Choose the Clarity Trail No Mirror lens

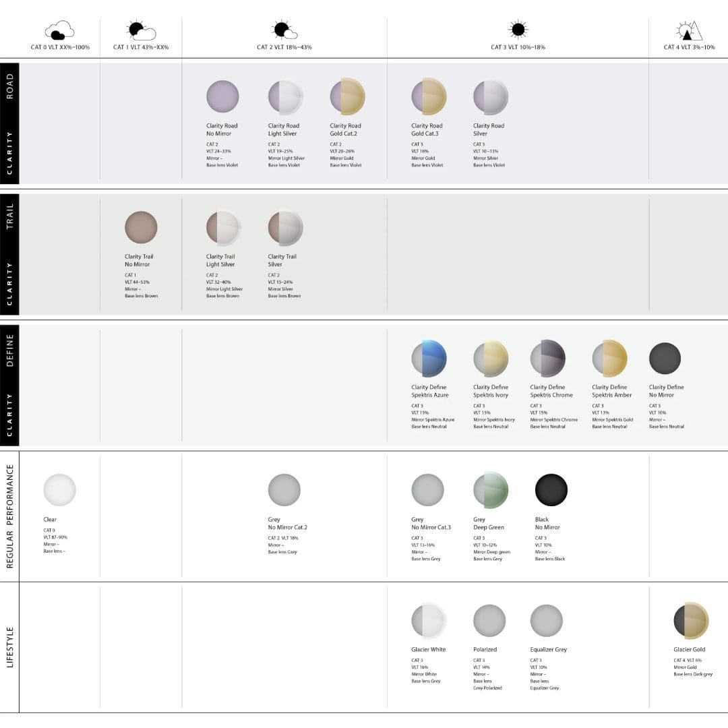tap(141, 227)
